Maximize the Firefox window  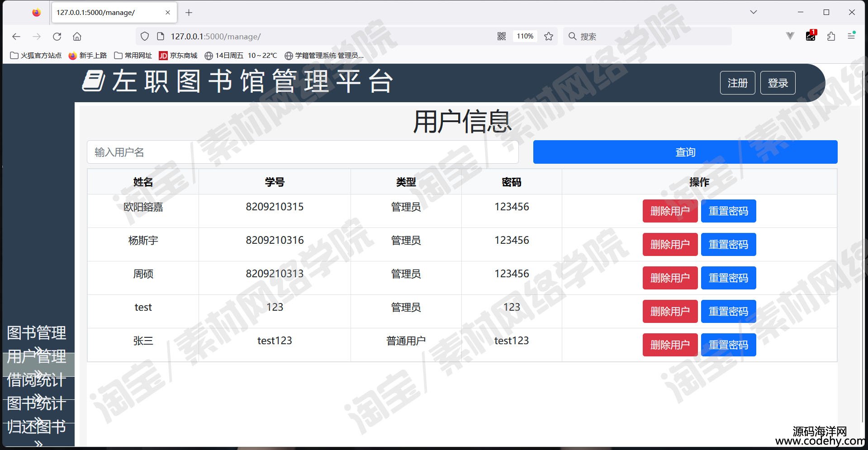pos(826,12)
